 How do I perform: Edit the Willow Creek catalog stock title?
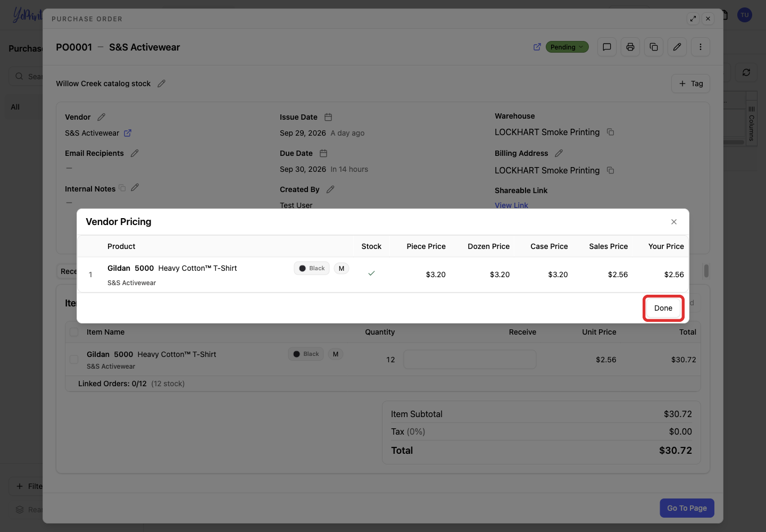point(162,84)
